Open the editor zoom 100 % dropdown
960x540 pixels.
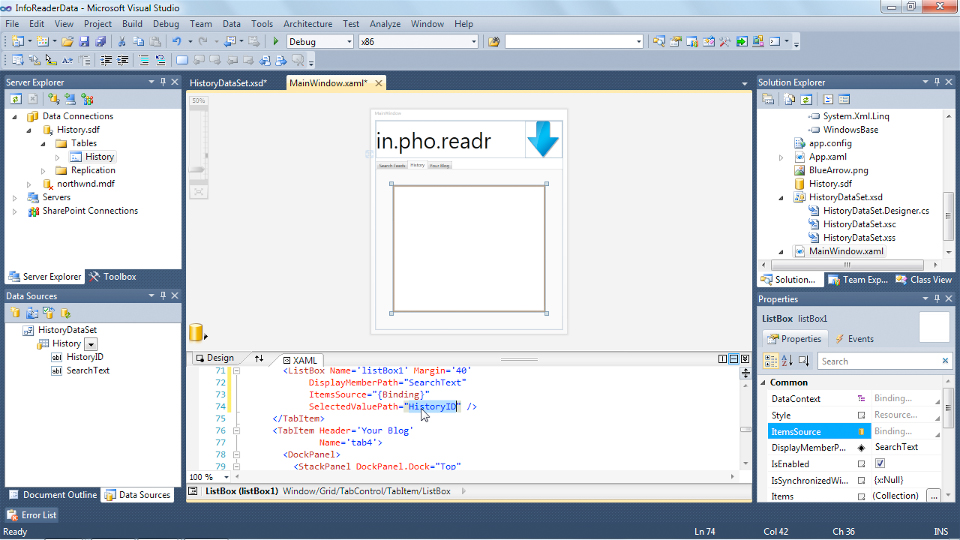[x=226, y=477]
